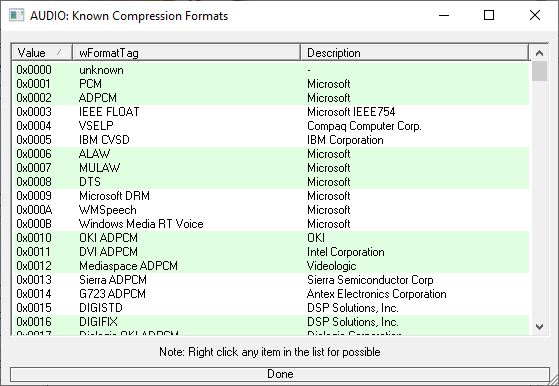Select the ALAW format entry

[94, 154]
